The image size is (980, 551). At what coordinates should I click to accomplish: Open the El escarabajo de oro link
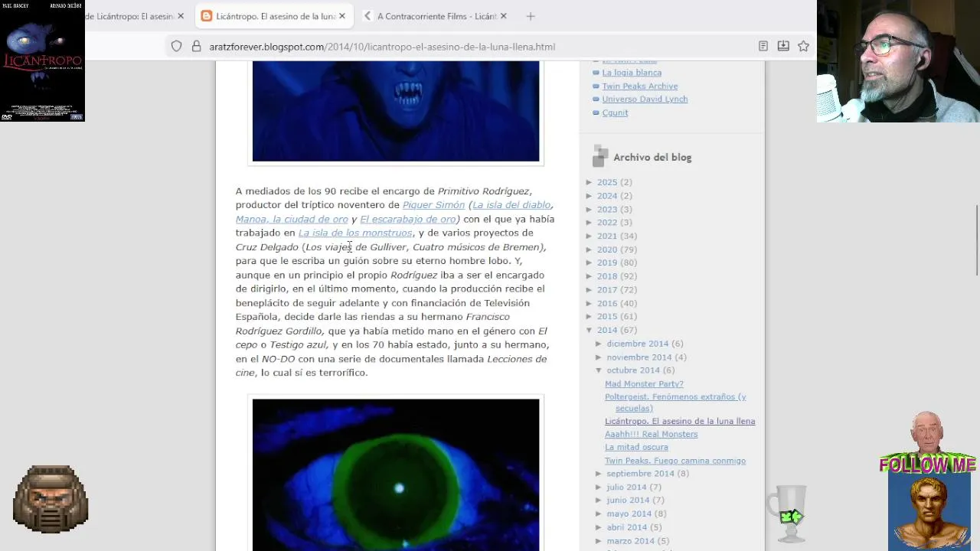(407, 219)
